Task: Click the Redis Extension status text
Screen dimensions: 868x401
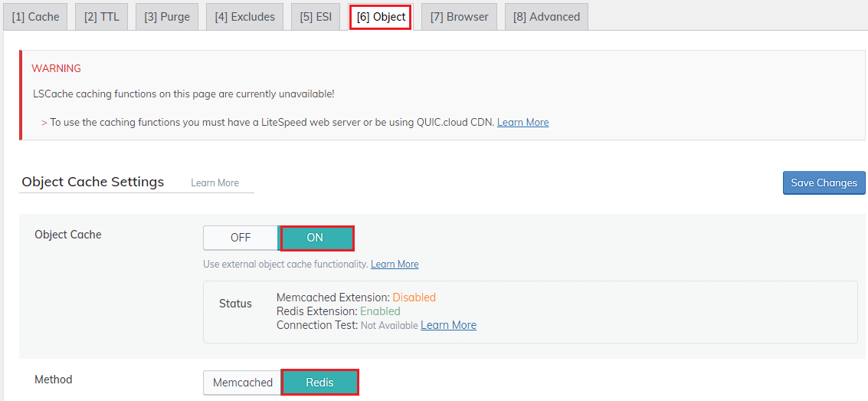Action: (x=338, y=311)
